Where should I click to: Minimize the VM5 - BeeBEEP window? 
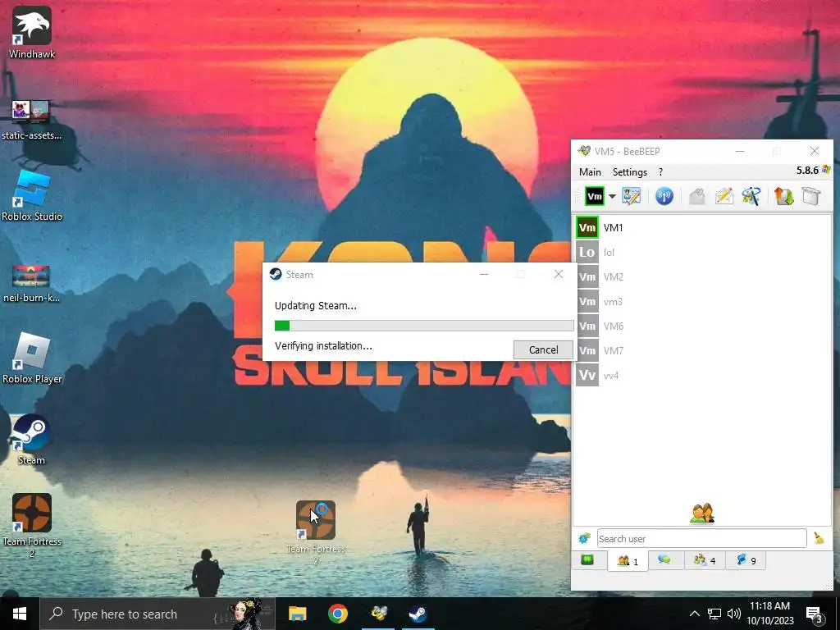pos(740,152)
